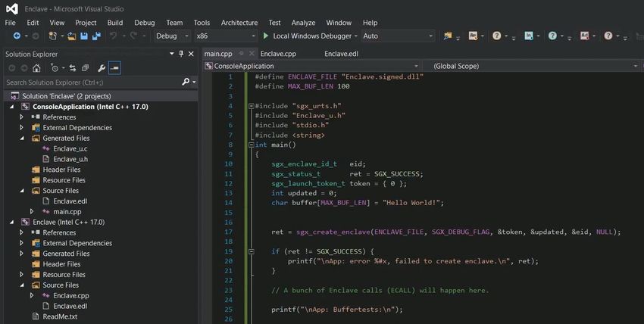This screenshot has width=644, height=324.
Task: Click the picture-style toolbar icon after Find in Files
Action: (473, 36)
